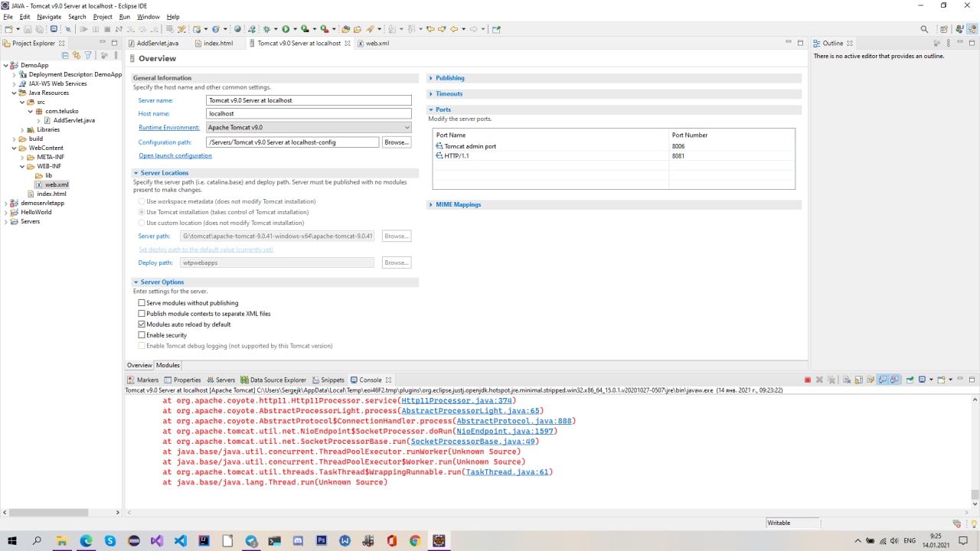Enable Serve modules without publishing

[142, 303]
